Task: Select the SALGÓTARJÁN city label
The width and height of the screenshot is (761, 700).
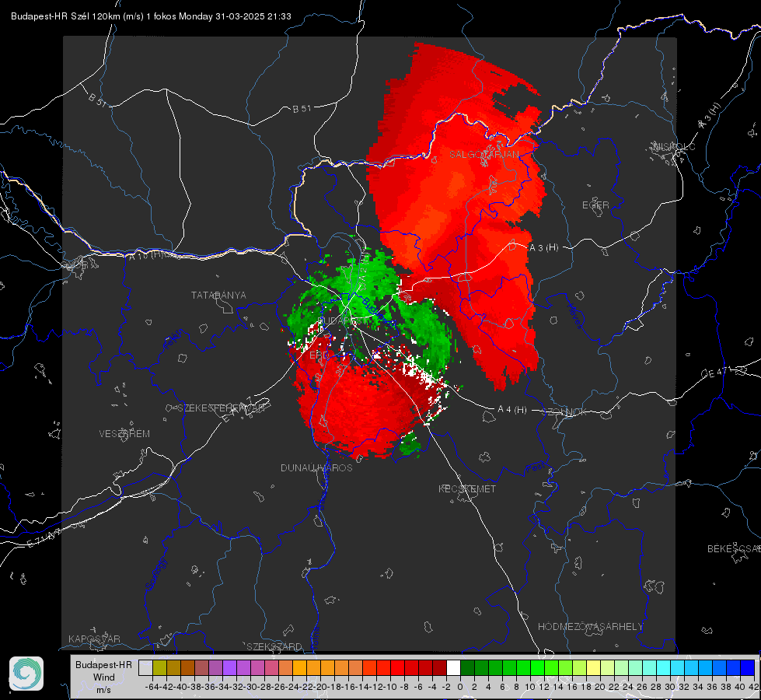Action: pos(483,155)
